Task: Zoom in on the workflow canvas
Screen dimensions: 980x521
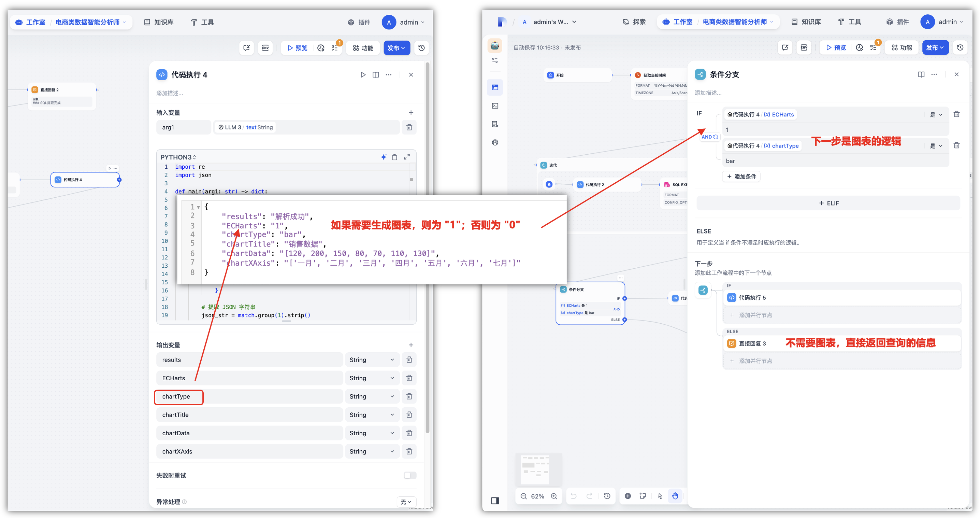Action: 554,496
